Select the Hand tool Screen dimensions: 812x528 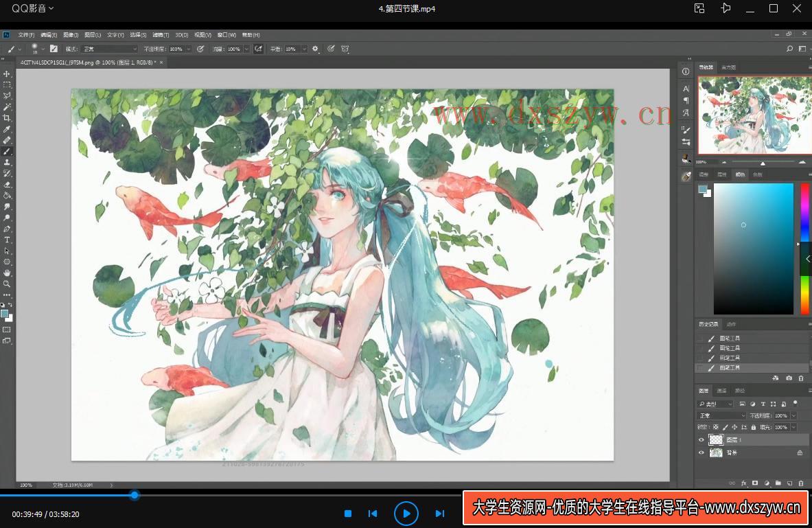7,273
